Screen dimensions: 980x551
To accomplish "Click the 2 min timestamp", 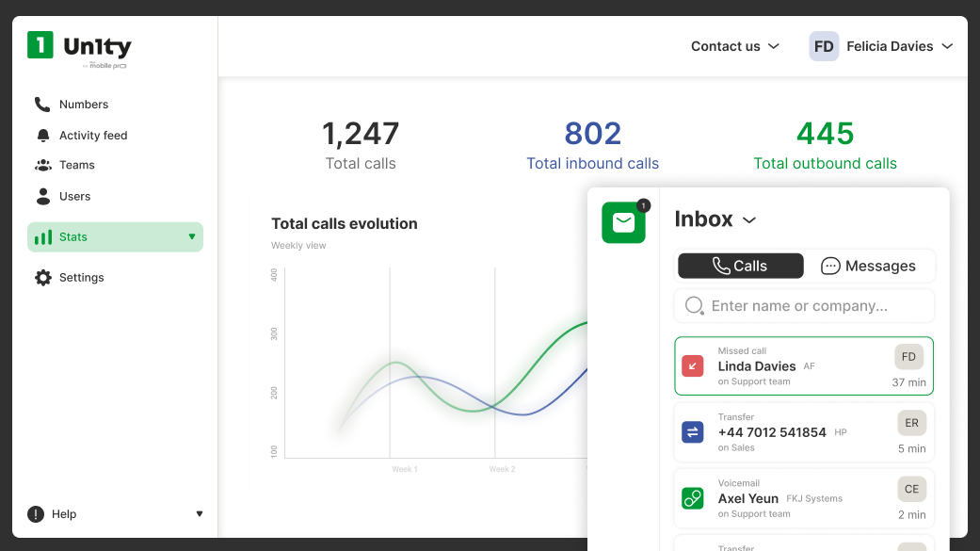I will (912, 514).
